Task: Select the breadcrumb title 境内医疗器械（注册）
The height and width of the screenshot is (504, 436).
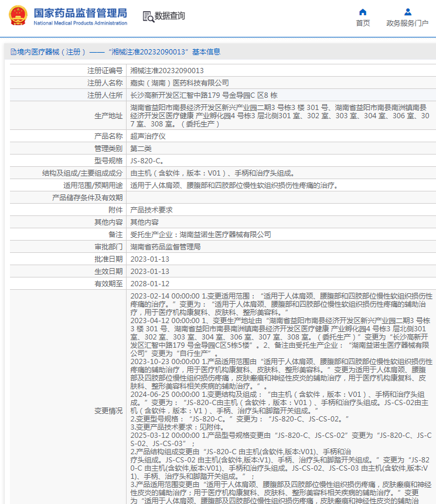Action: 51,52
